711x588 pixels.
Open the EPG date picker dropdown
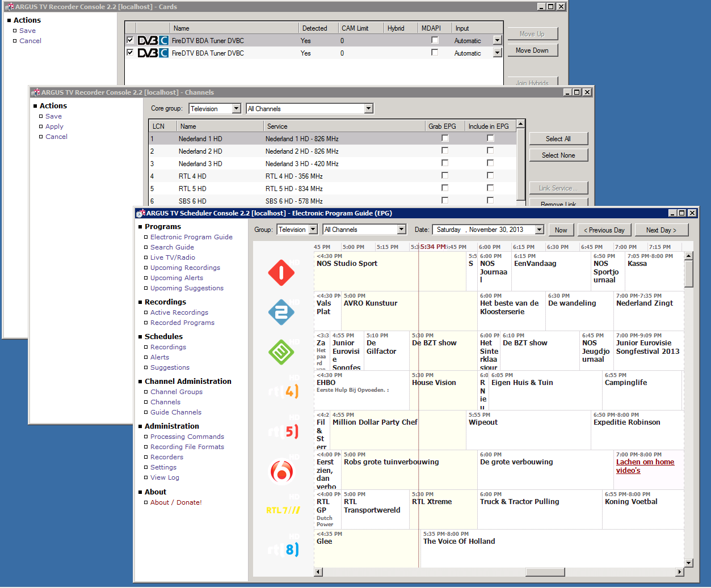click(x=540, y=230)
